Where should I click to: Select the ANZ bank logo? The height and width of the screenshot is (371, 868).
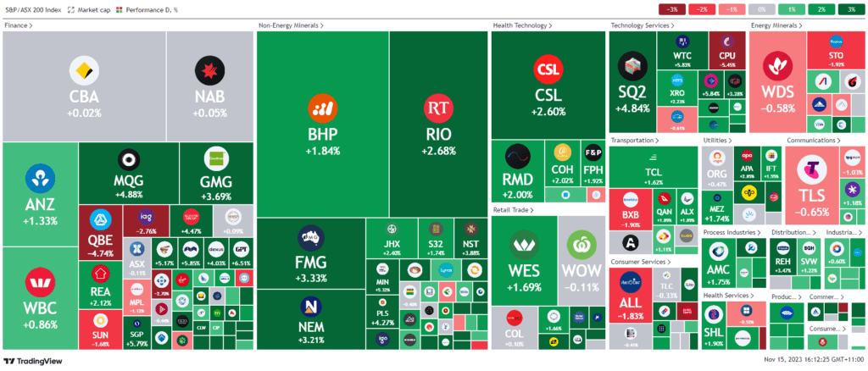tap(39, 178)
